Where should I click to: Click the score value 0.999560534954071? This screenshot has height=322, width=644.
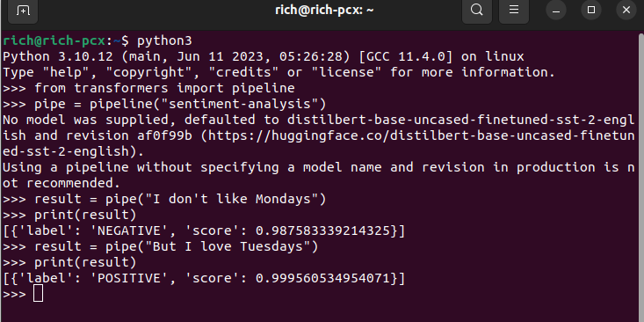click(322, 278)
